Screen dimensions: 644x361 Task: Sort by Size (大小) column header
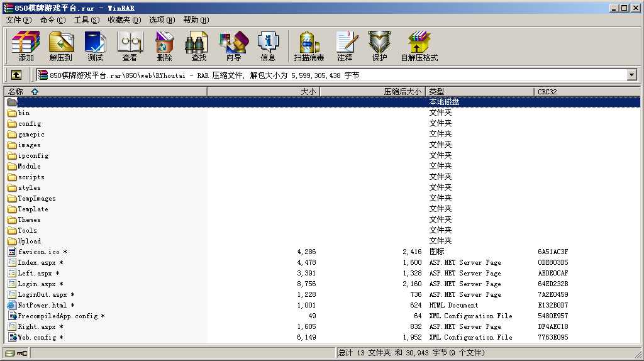264,92
